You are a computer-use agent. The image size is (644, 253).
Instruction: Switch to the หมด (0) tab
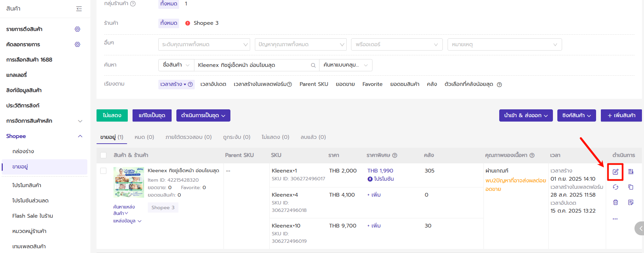(x=144, y=137)
